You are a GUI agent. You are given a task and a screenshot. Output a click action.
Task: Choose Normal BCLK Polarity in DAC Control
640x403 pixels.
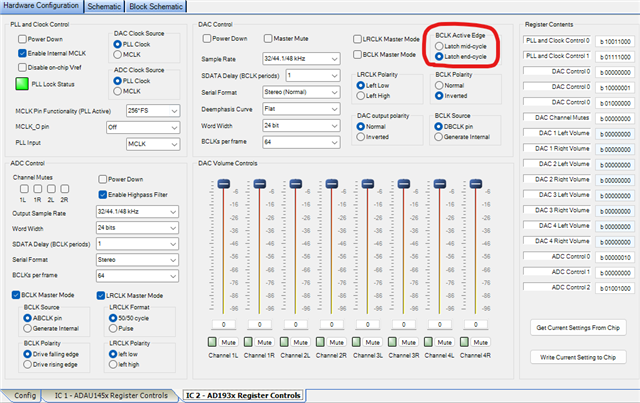pos(439,85)
